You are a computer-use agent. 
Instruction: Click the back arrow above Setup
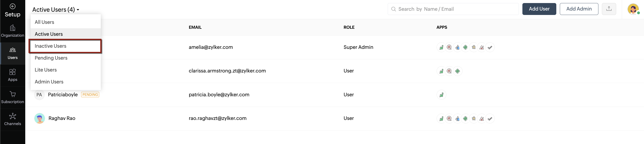pyautogui.click(x=12, y=6)
